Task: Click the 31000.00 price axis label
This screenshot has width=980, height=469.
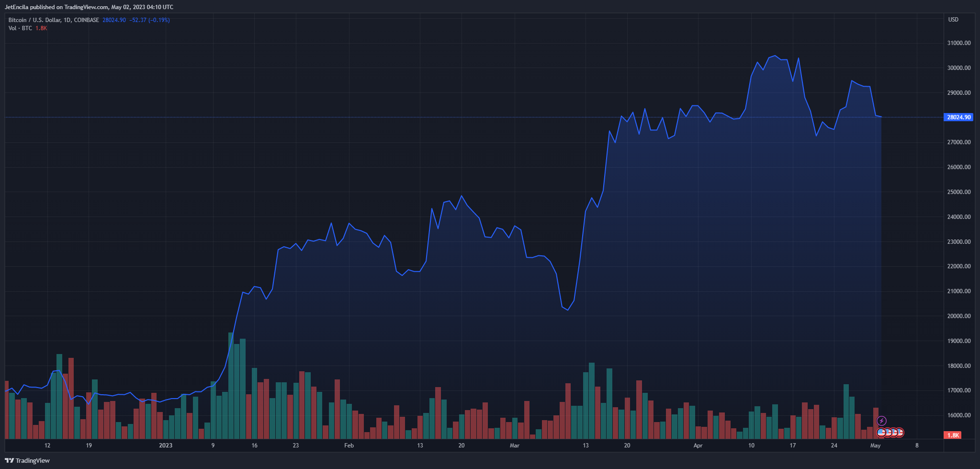Action: point(959,43)
